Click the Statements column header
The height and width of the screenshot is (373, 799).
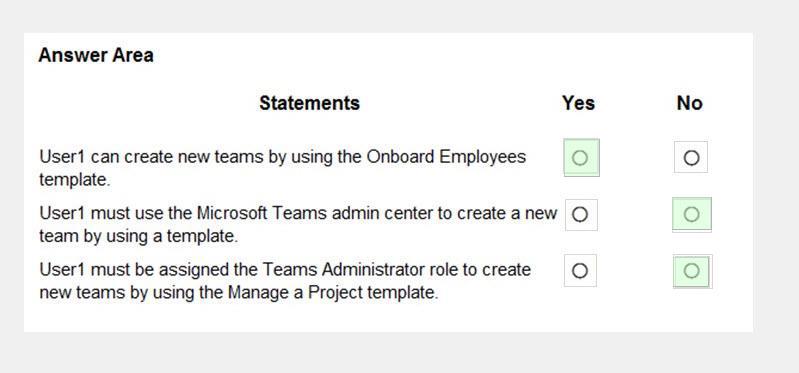coord(309,103)
